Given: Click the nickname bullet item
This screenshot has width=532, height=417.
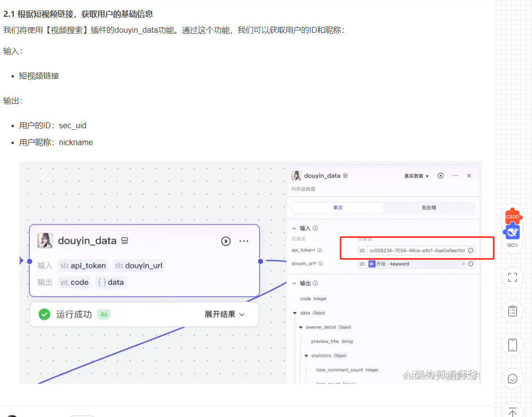Looking at the screenshot, I should (56, 143).
